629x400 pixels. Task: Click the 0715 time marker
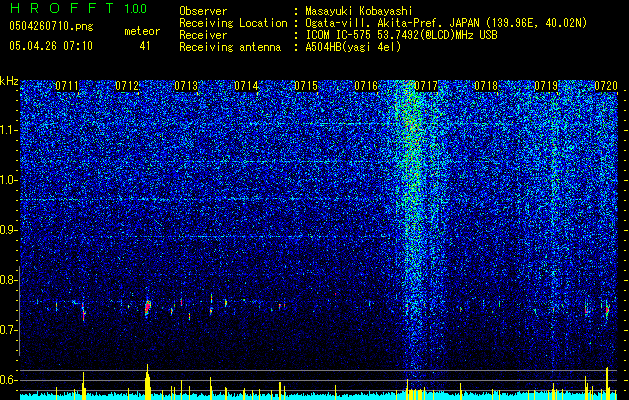click(306, 85)
